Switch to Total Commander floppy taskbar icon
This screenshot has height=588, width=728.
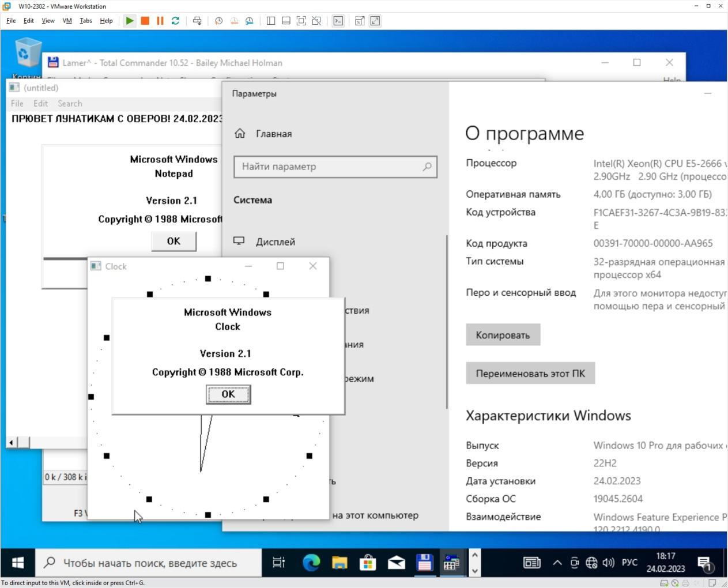(x=424, y=563)
